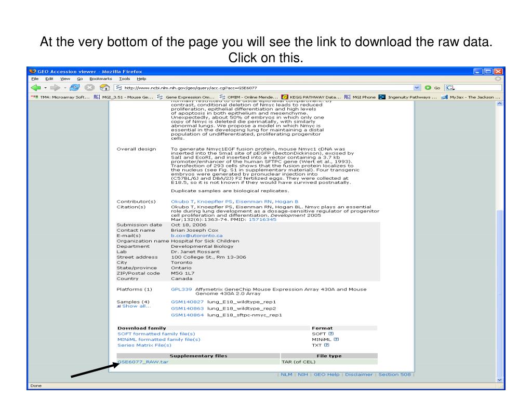Open MGI_3.51 - Mouse Ge bookmark

pyautogui.click(x=124, y=97)
